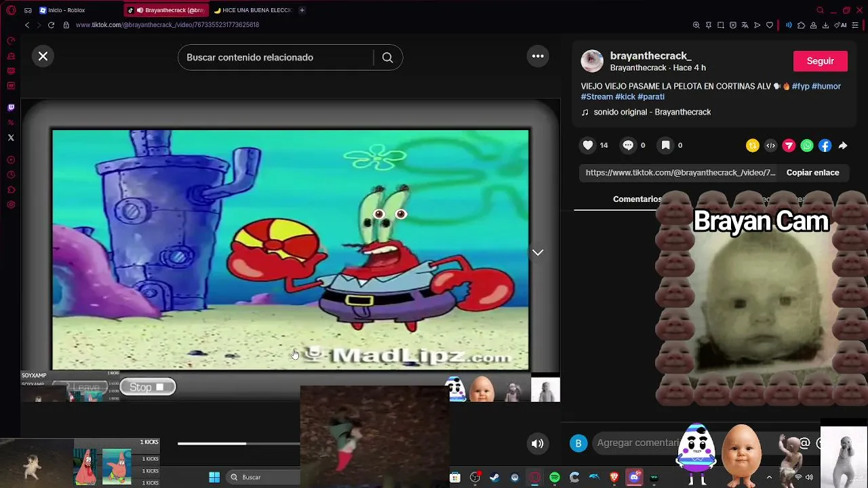This screenshot has height=488, width=868.
Task: Open the three-dots video options menu
Action: [x=538, y=56]
